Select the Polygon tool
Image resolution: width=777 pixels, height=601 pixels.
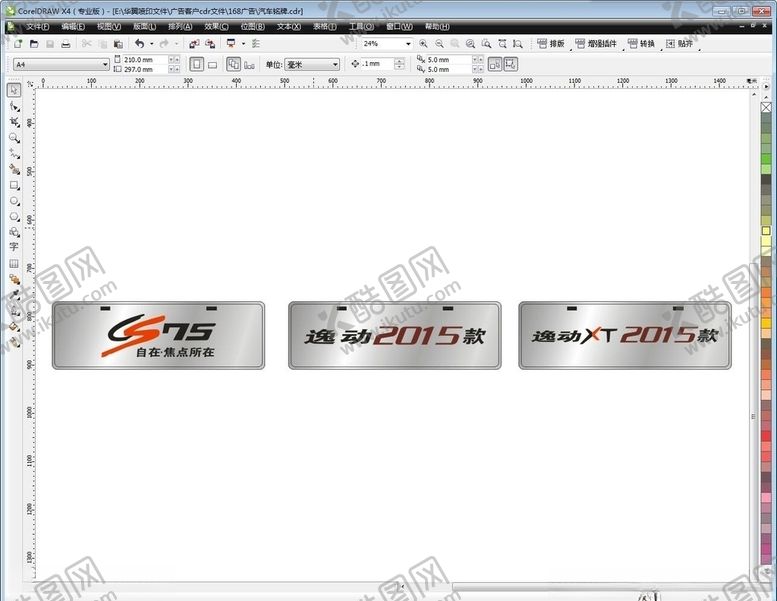(x=14, y=217)
